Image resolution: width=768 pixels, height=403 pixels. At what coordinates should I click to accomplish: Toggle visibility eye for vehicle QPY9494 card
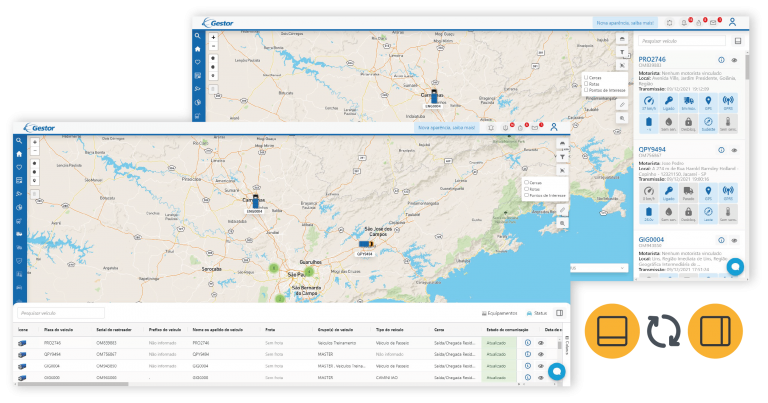(x=734, y=151)
